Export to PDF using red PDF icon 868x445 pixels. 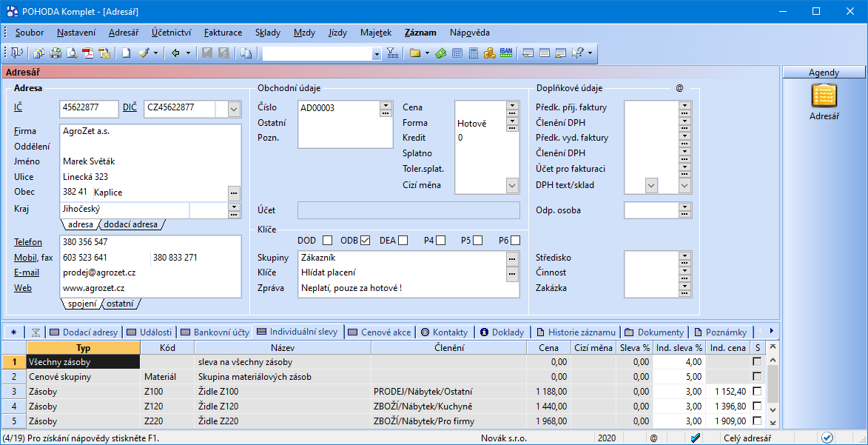click(x=88, y=53)
